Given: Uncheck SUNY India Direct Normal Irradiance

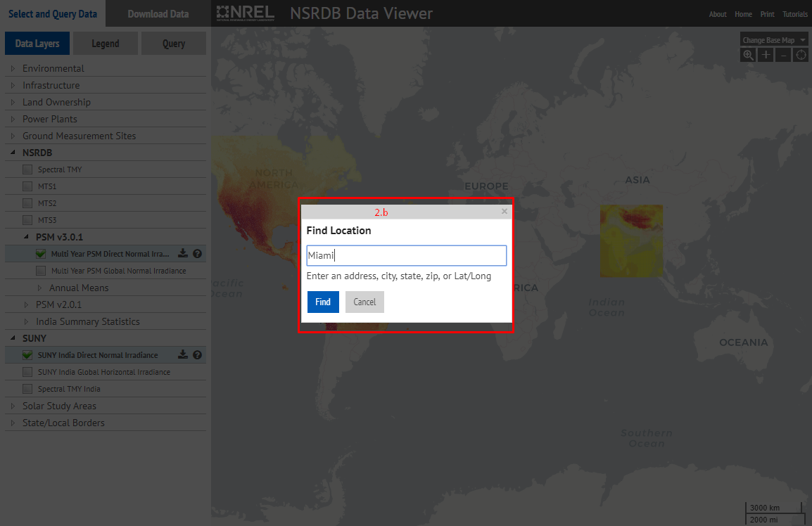Looking at the screenshot, I should (x=27, y=354).
